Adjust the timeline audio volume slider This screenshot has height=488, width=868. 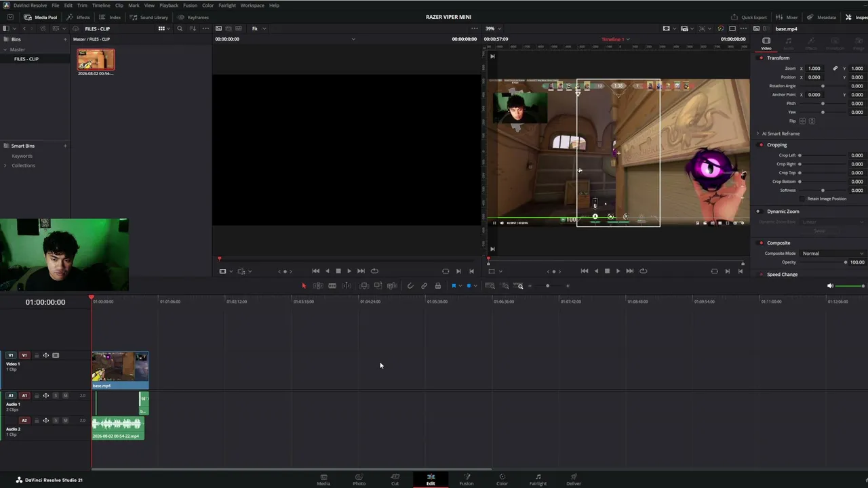[x=850, y=286]
